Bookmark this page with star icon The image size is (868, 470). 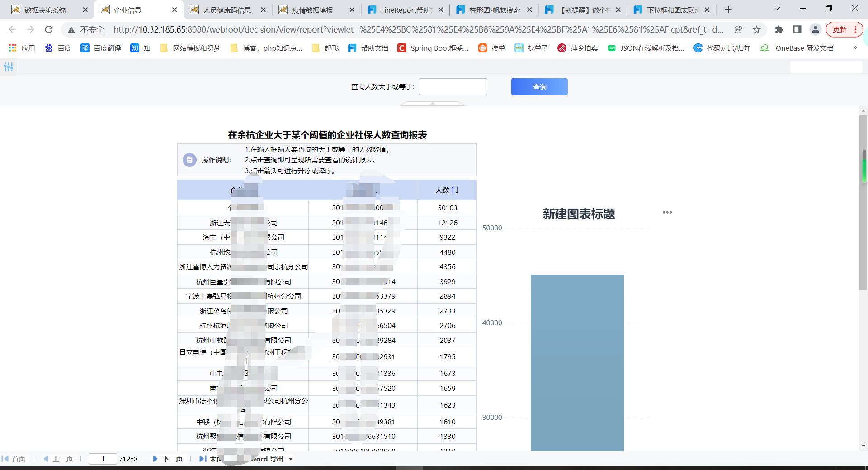click(757, 29)
